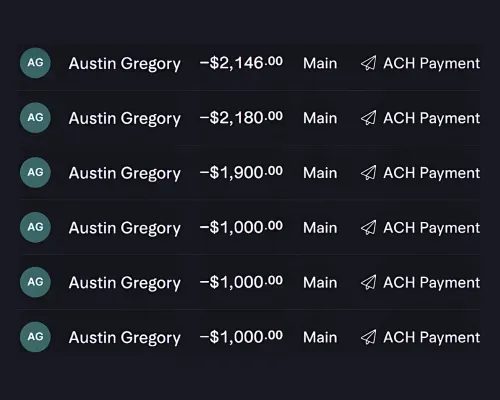Click the AG avatar beside the $2,146.00 payment

(x=35, y=63)
